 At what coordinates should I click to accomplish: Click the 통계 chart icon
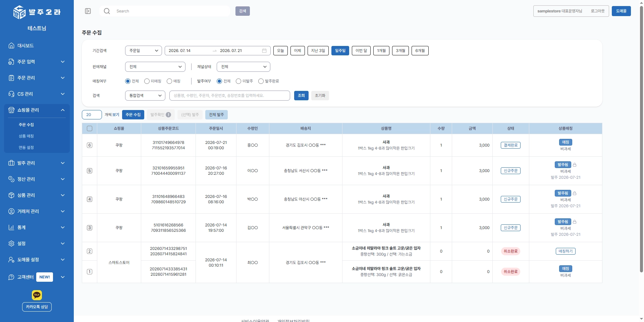tap(11, 227)
